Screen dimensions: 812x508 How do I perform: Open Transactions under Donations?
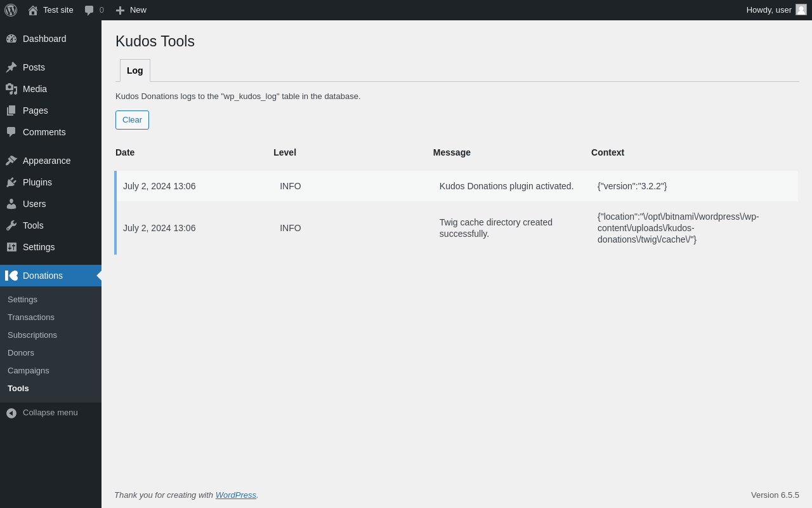(31, 317)
